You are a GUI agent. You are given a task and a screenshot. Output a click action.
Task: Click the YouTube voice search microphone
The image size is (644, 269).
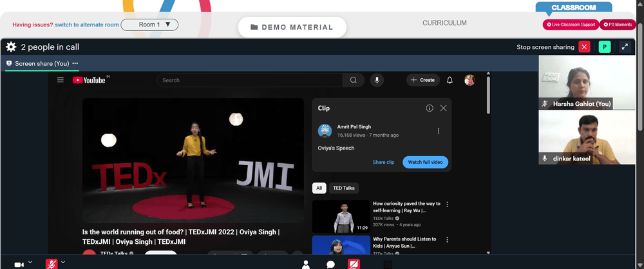pyautogui.click(x=377, y=80)
